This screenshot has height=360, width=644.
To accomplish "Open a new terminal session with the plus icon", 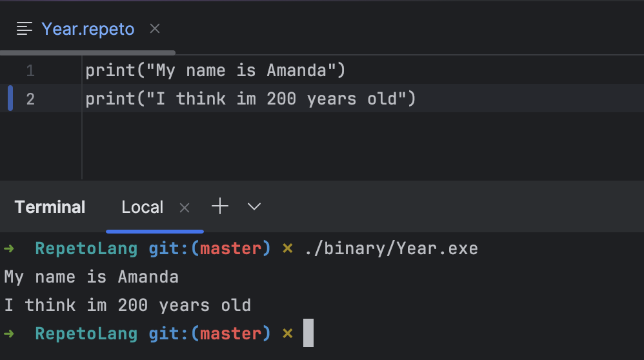I will (x=220, y=206).
